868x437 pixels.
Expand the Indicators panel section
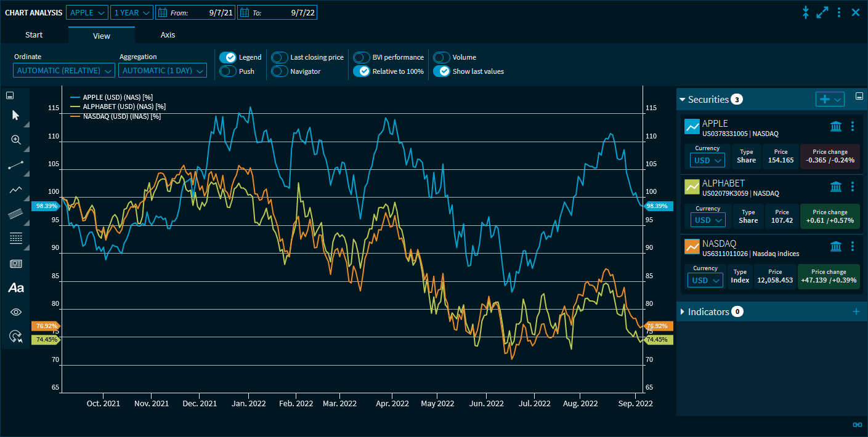683,312
